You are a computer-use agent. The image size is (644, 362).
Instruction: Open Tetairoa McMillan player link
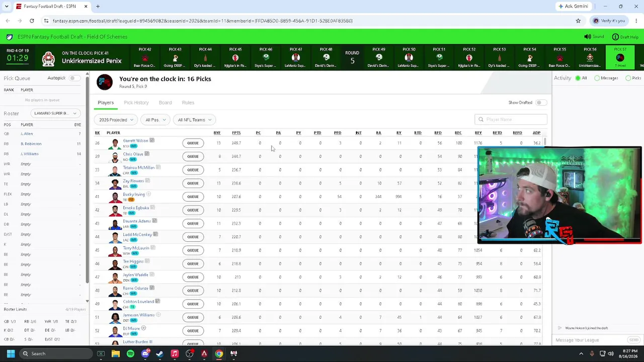pyautogui.click(x=139, y=167)
